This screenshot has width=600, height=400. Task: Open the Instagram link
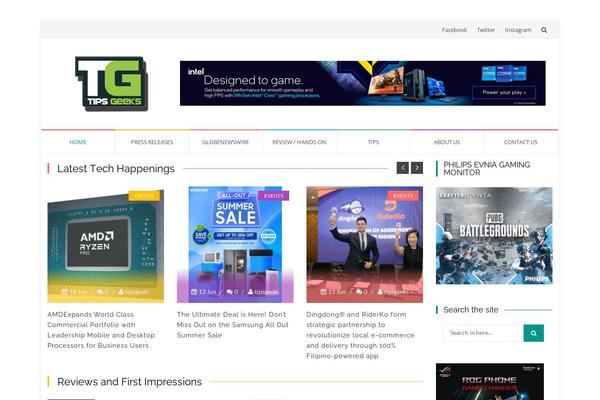[518, 30]
